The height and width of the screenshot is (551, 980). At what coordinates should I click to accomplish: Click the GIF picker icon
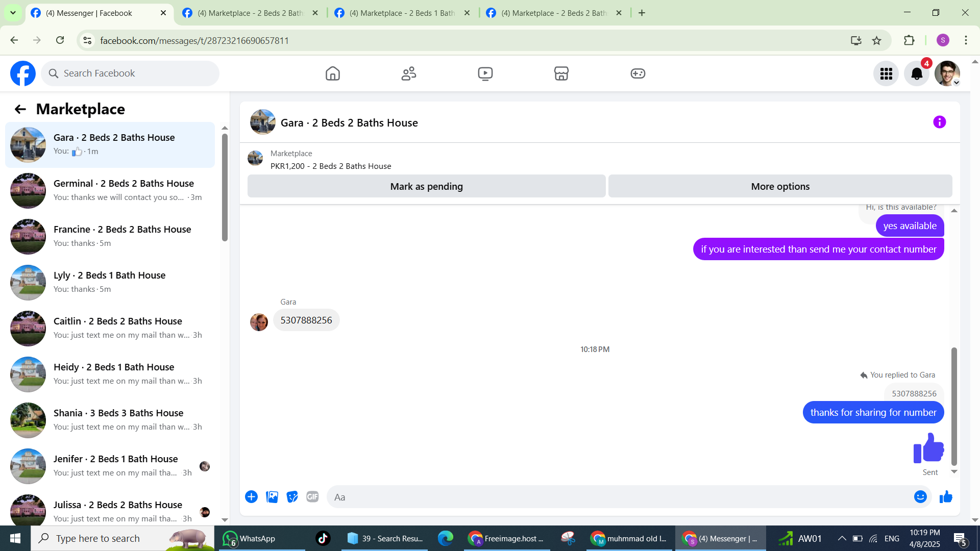pos(312,497)
